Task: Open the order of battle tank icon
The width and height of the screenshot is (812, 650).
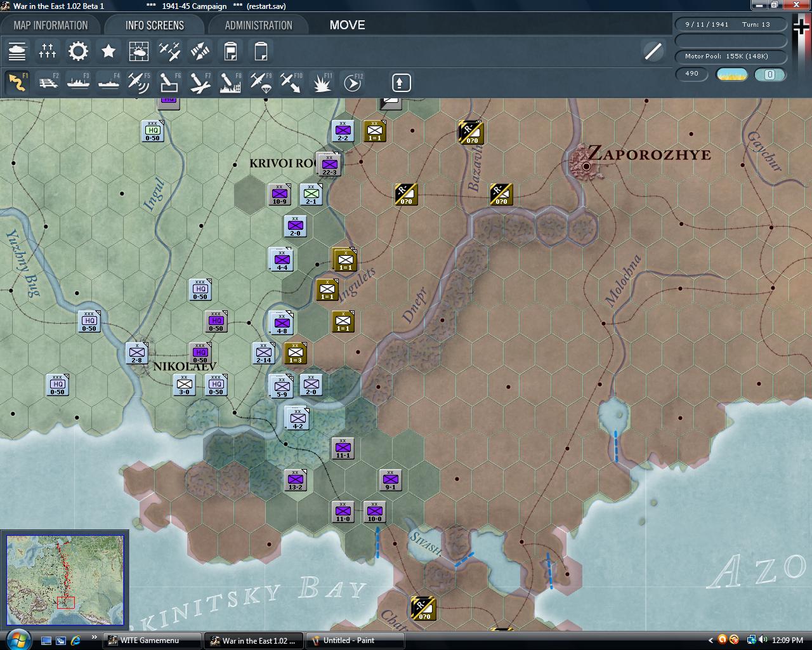Action: point(17,51)
